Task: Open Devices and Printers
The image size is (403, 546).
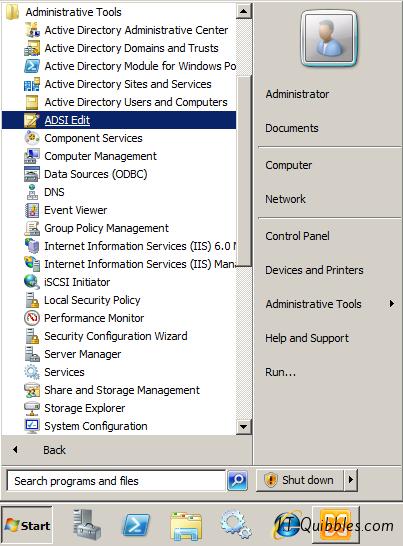Action: click(x=314, y=270)
